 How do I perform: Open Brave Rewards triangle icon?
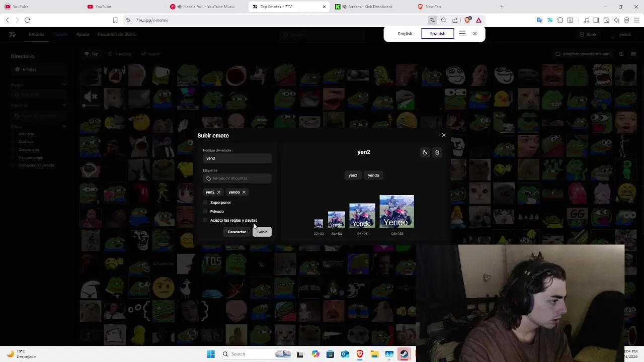click(478, 20)
